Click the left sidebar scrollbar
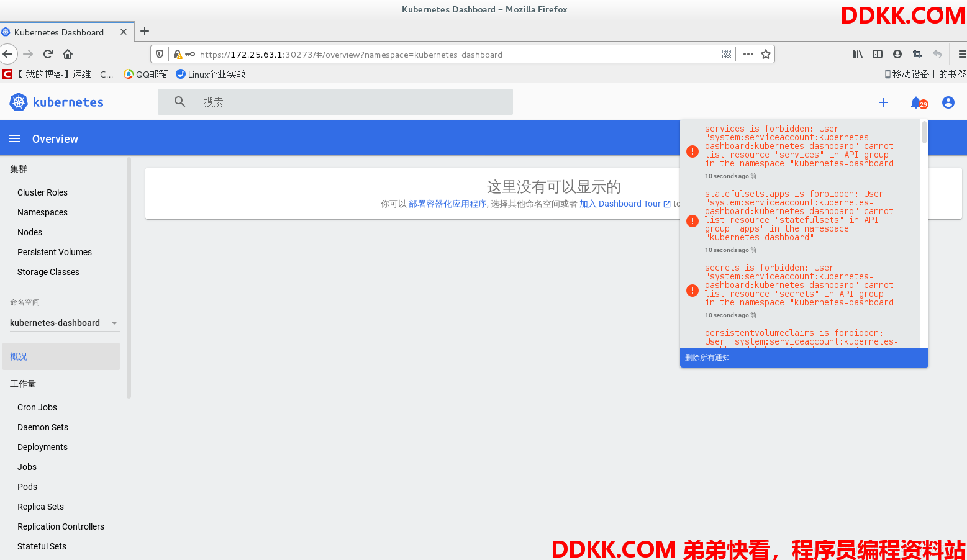This screenshot has width=967, height=560. click(x=129, y=278)
